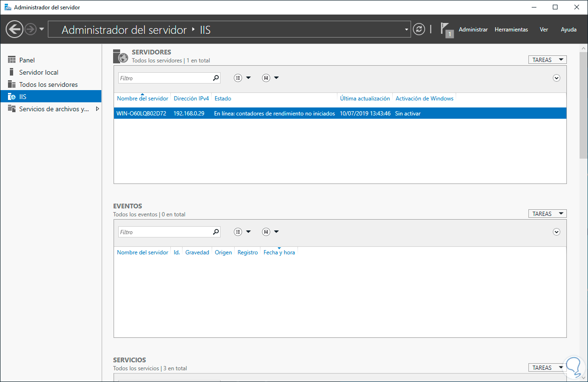Collapse the Servidores filter section chevron
This screenshot has width=588, height=382.
557,78
